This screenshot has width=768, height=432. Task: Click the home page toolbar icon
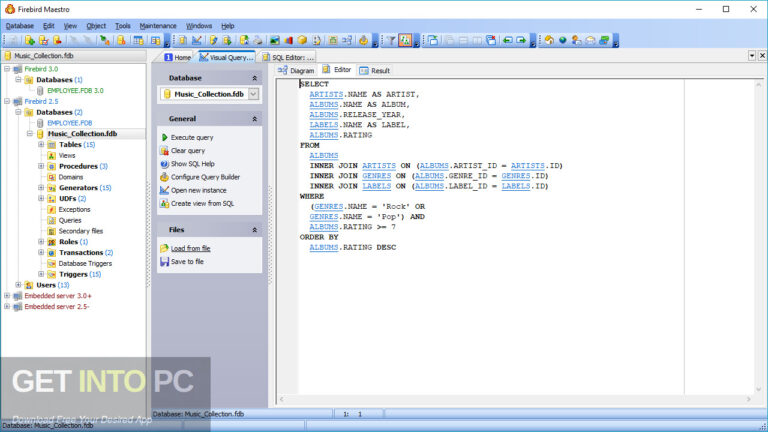point(549,40)
